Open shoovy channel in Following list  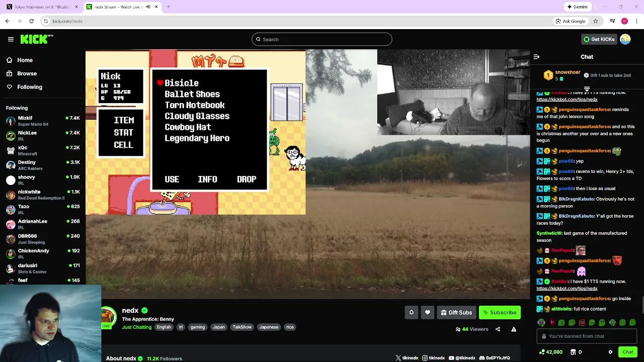click(43, 180)
